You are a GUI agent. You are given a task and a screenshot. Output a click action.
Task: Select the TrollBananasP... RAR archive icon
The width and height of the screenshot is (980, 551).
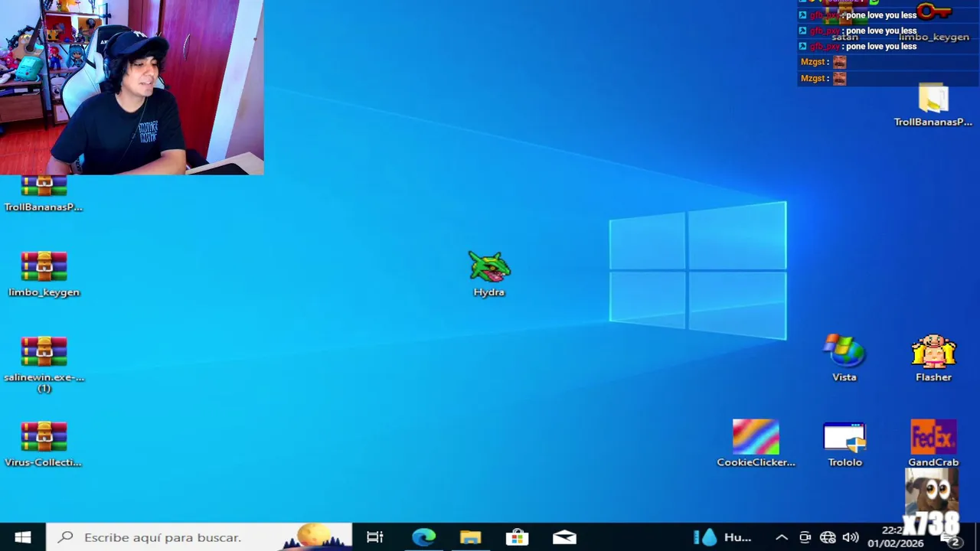point(44,194)
